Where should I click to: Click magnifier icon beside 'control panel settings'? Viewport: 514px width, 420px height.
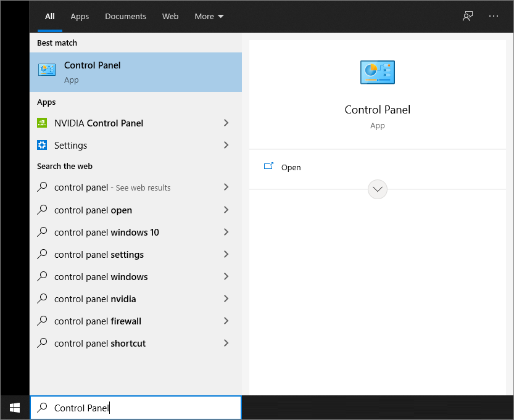[42, 254]
